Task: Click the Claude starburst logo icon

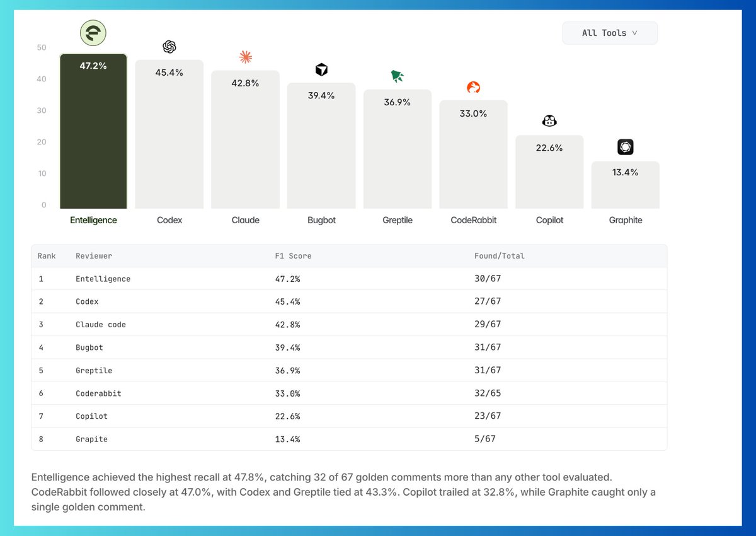Action: tap(246, 57)
